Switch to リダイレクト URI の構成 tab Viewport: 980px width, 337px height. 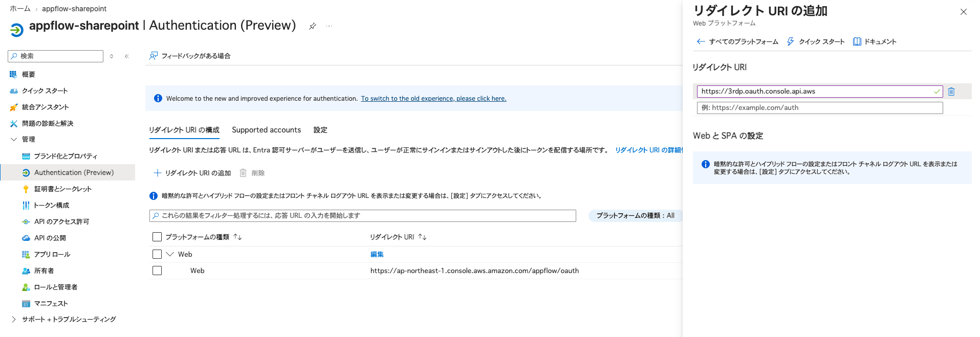click(x=184, y=130)
